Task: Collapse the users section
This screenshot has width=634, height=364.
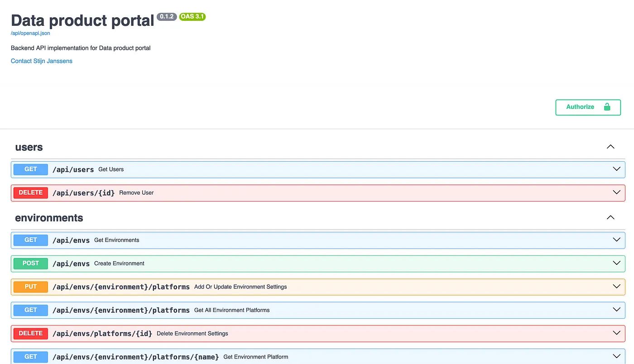Action: [x=610, y=147]
